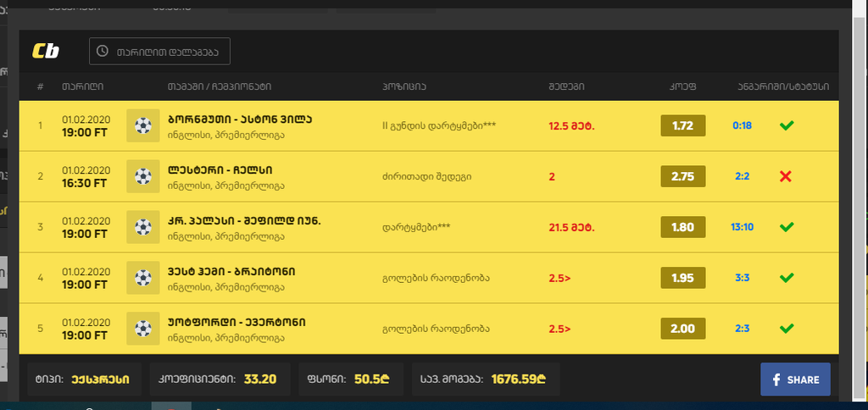Click result 2.5> for ვესტ ჰემი - ბრაიტონი
Viewport: 868px width, 410px height.
point(559,278)
